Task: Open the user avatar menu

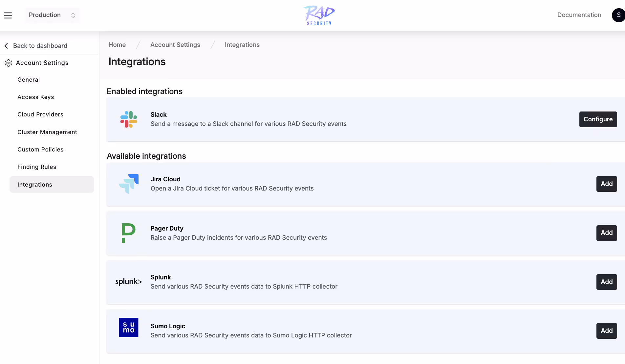Action: [x=618, y=15]
